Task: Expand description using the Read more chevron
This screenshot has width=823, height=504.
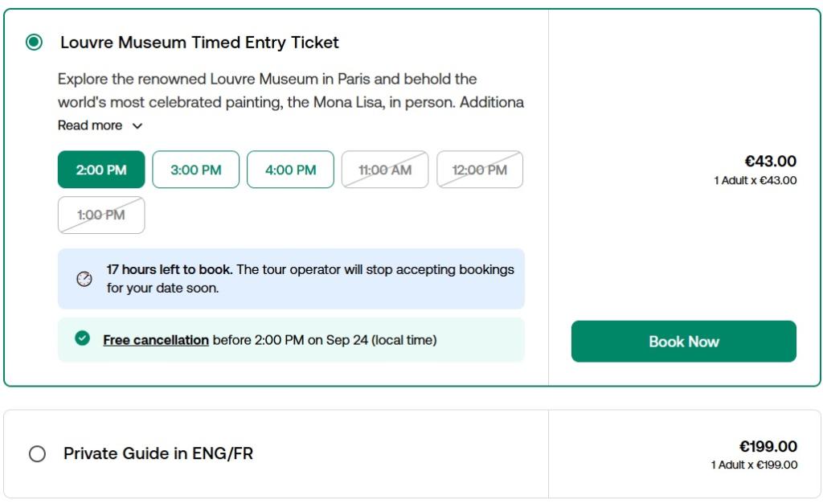Action: [137, 126]
